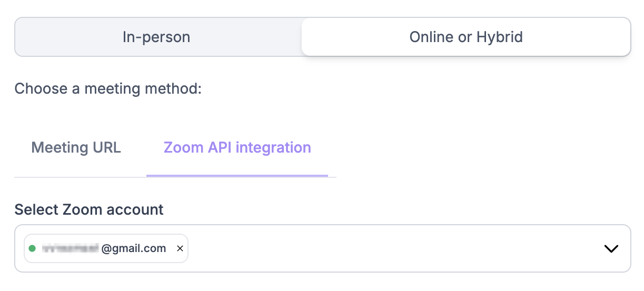Select the In-person event option
Viewport: 644px width, 291px height.
click(156, 37)
